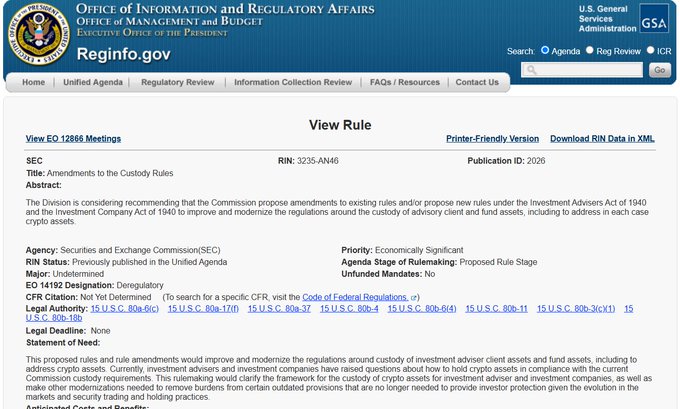The height and width of the screenshot is (409, 680).
Task: Click the Legal Deadline None text
Action: point(68,331)
